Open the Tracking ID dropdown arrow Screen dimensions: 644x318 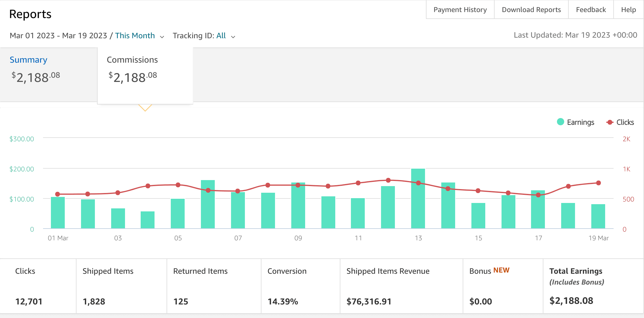(233, 37)
